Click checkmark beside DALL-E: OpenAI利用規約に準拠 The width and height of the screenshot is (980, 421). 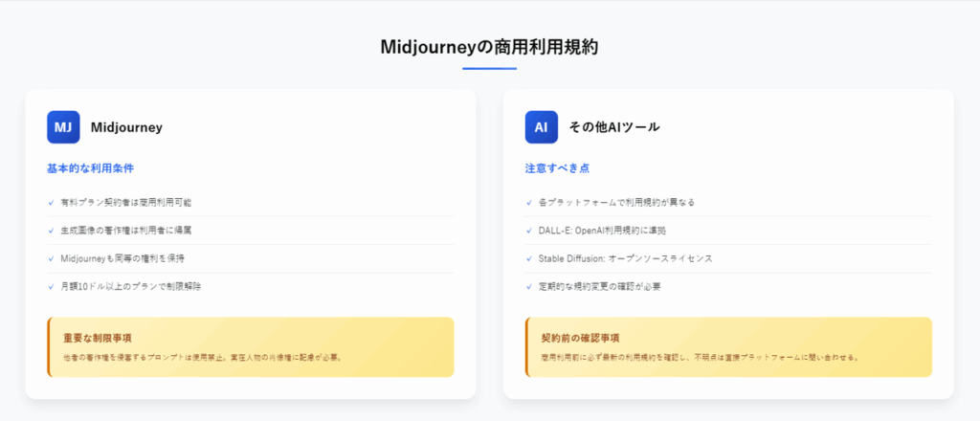[x=528, y=231]
